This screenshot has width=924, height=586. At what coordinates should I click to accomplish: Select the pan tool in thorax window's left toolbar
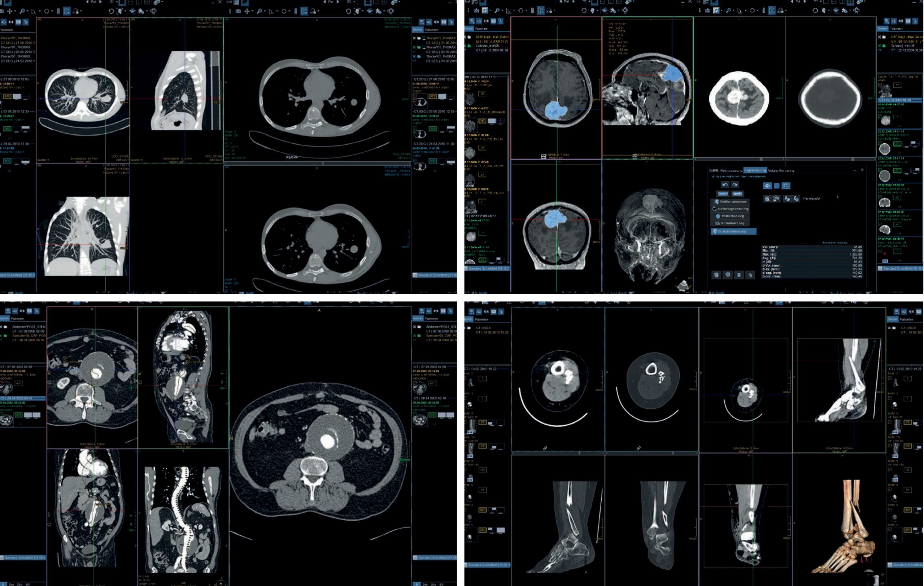[x=10, y=11]
